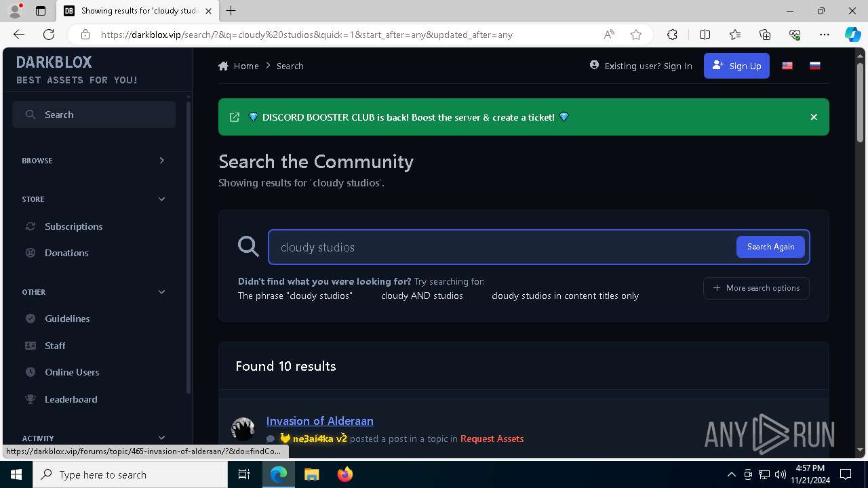Search cloudy studios in content titles only
Image resolution: width=868 pixels, height=488 pixels.
[x=565, y=296]
